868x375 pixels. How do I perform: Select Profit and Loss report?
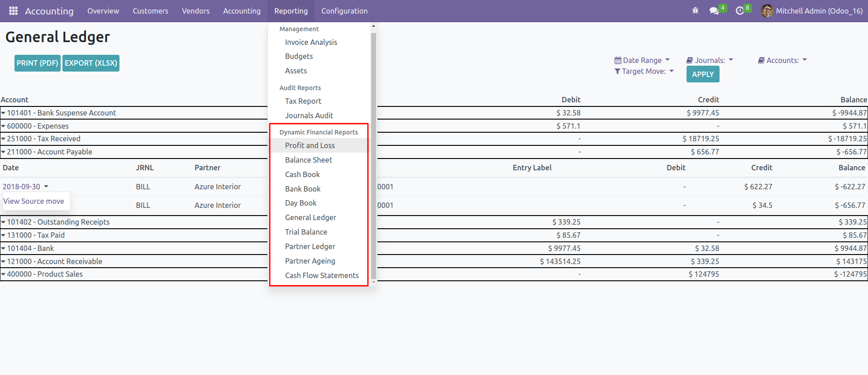pyautogui.click(x=310, y=145)
